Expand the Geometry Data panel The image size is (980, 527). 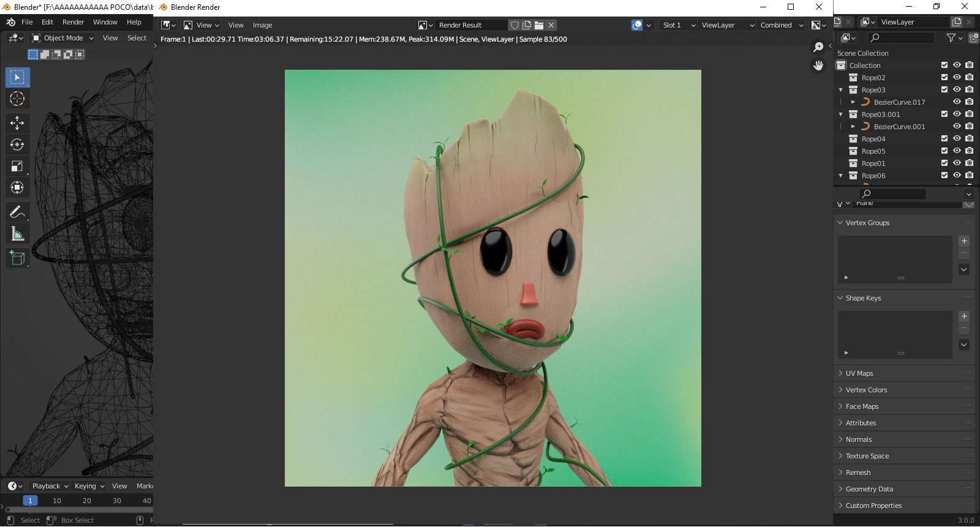point(840,489)
